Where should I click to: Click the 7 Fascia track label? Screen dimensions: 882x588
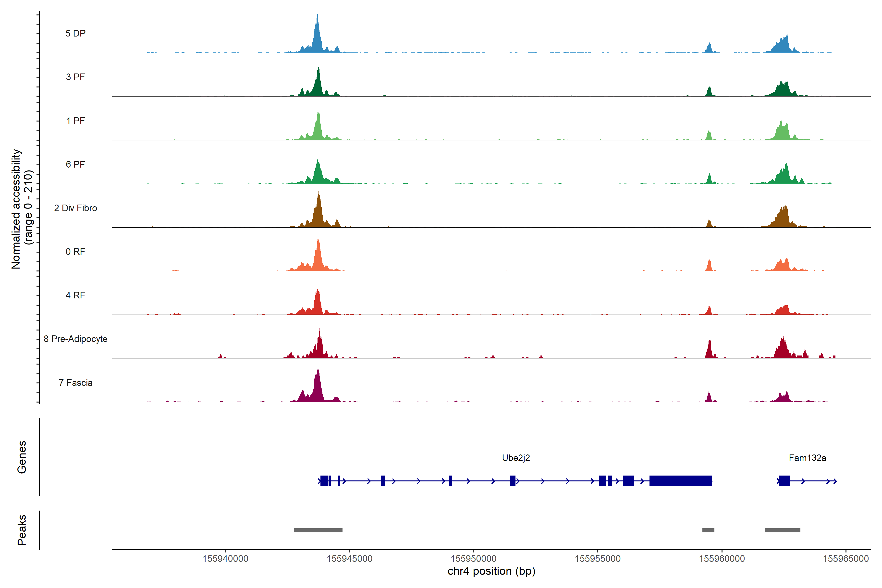tap(75, 383)
